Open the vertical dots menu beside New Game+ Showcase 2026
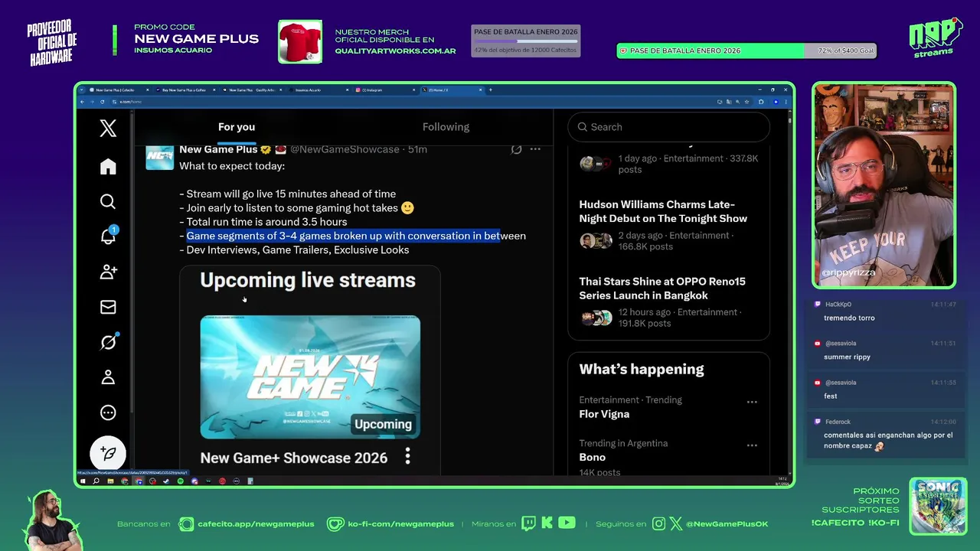The height and width of the screenshot is (551, 980). click(x=407, y=457)
